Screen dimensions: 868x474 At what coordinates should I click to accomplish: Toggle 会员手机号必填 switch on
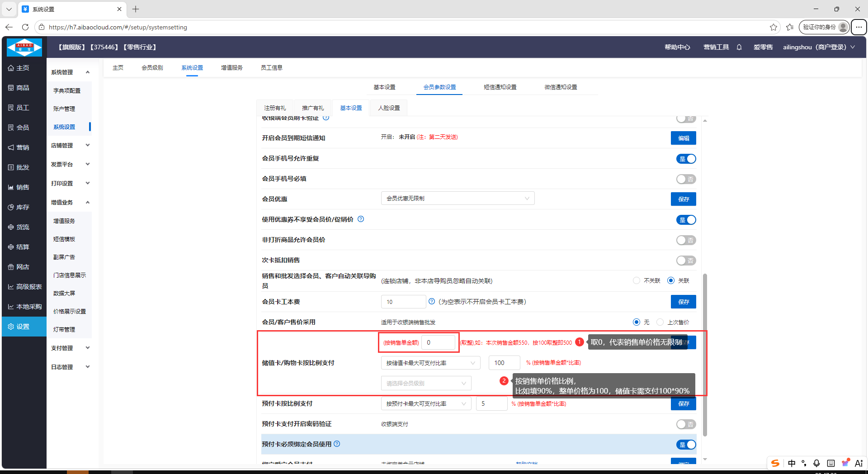pos(685,179)
